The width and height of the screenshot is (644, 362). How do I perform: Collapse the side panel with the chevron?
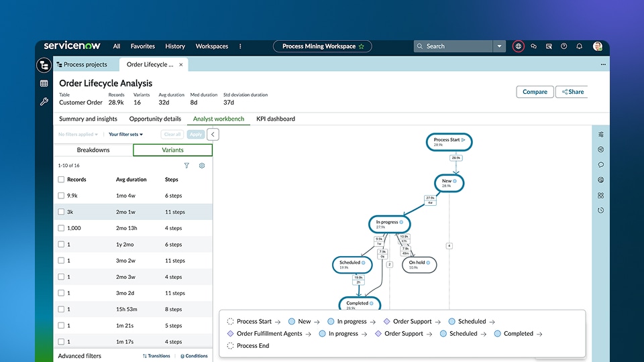pos(213,134)
